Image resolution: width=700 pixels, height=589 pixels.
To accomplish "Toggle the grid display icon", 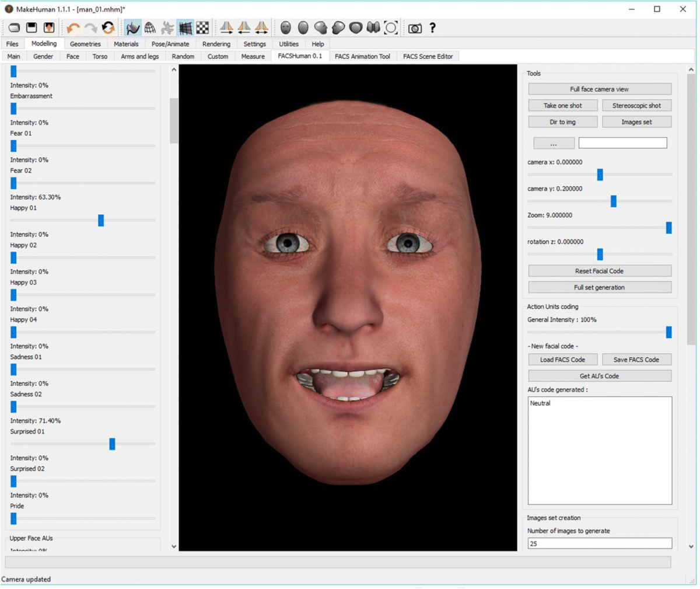I will [x=185, y=28].
